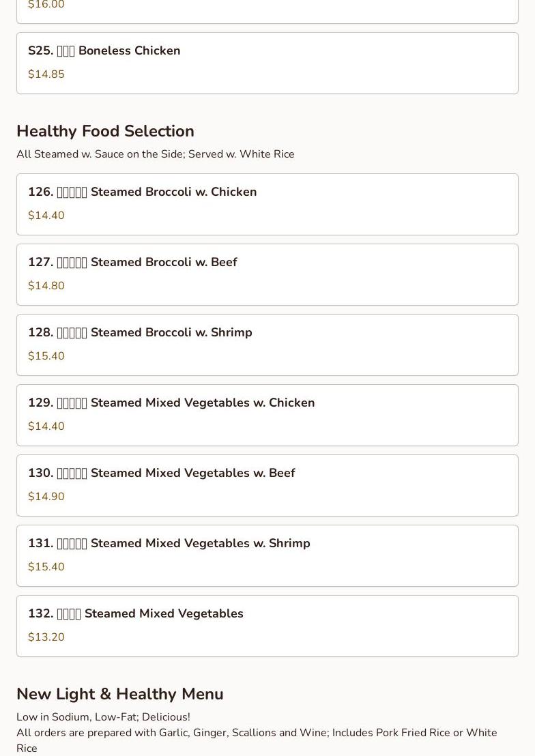Image resolution: width=535 pixels, height=756 pixels.
Task: Click the $14.80 price under item 127
Action: [46, 286]
